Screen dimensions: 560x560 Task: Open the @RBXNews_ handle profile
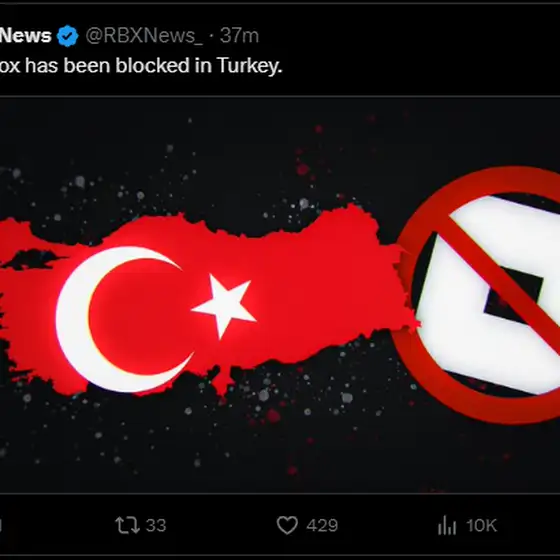click(x=144, y=36)
